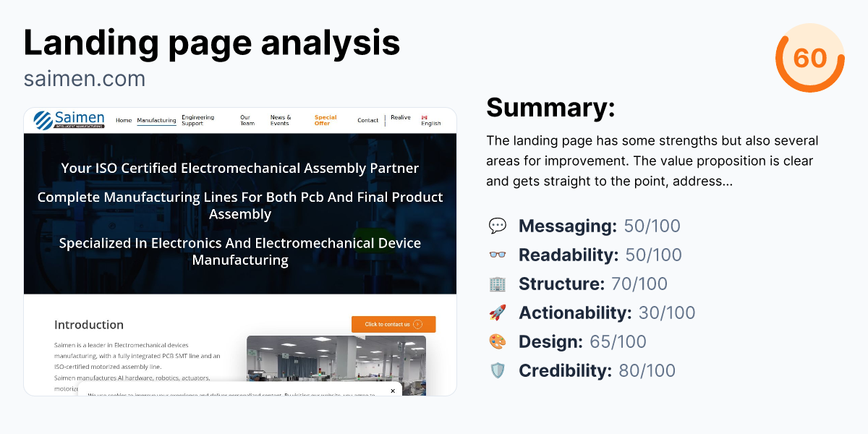
Task: Click the glasses icon next to Readability
Action: click(498, 255)
